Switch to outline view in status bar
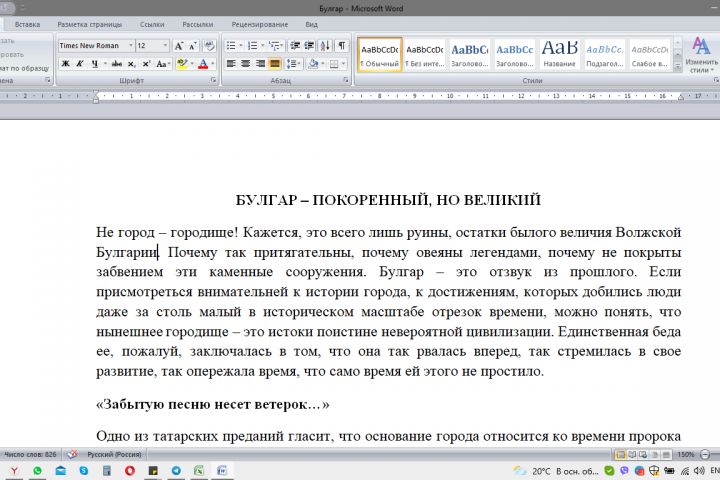Image resolution: width=720 pixels, height=480 pixels. tap(655, 455)
